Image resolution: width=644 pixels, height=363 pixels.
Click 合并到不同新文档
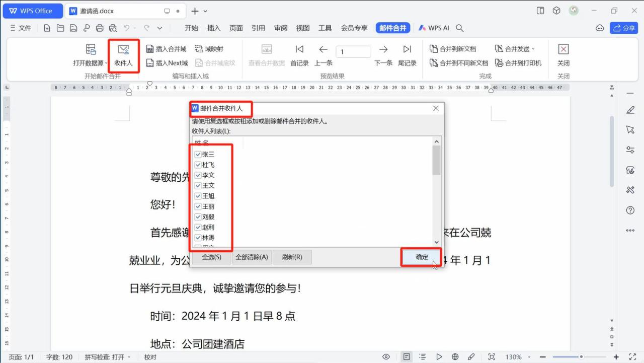(459, 63)
